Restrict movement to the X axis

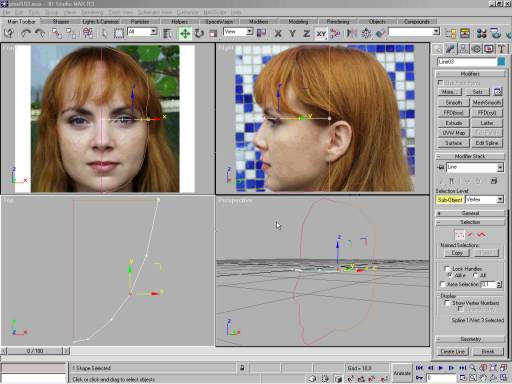(x=278, y=33)
